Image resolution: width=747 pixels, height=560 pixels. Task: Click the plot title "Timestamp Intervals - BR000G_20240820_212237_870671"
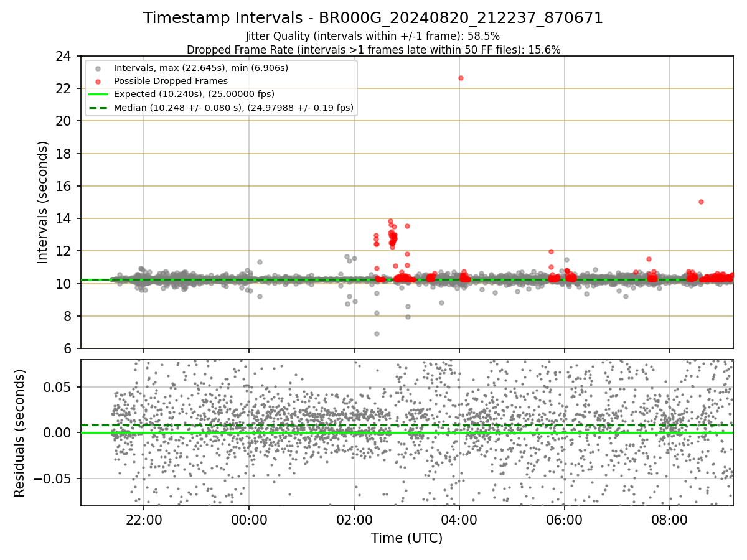point(373,18)
